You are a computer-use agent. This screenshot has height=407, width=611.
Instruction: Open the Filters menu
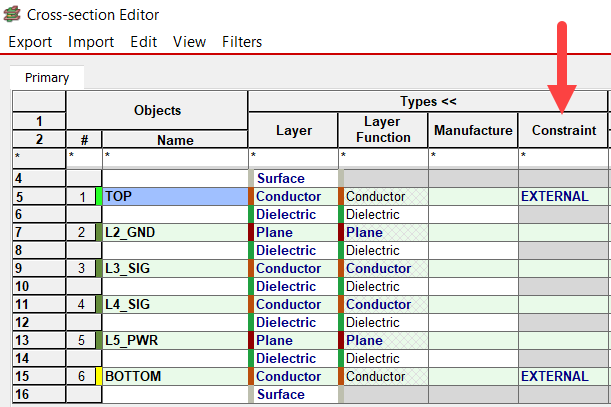(242, 42)
